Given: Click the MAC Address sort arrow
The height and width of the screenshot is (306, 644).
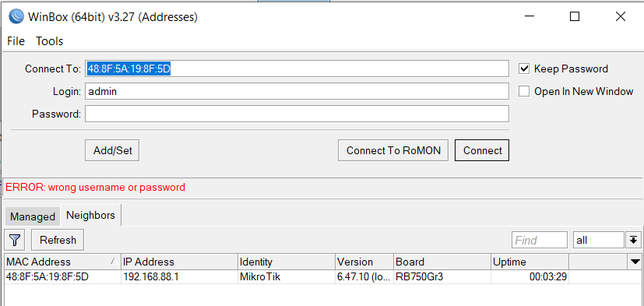Looking at the screenshot, I should click(113, 262).
